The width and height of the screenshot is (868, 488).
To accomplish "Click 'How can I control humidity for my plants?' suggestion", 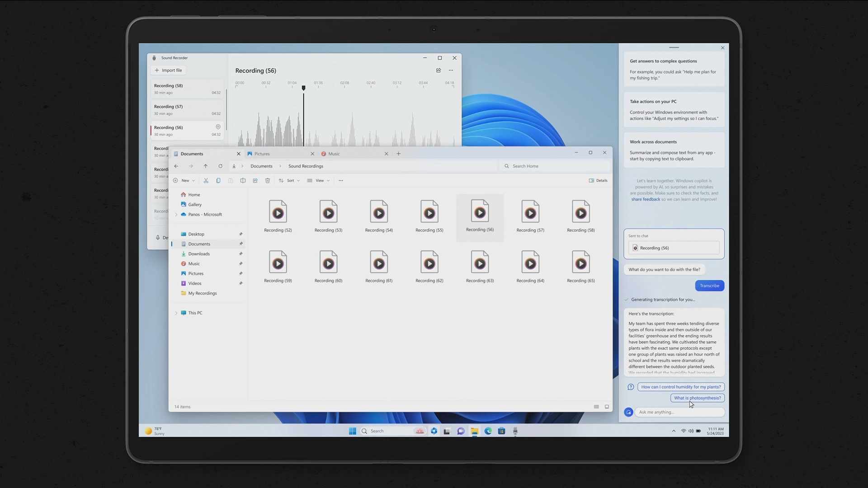I will pos(680,387).
